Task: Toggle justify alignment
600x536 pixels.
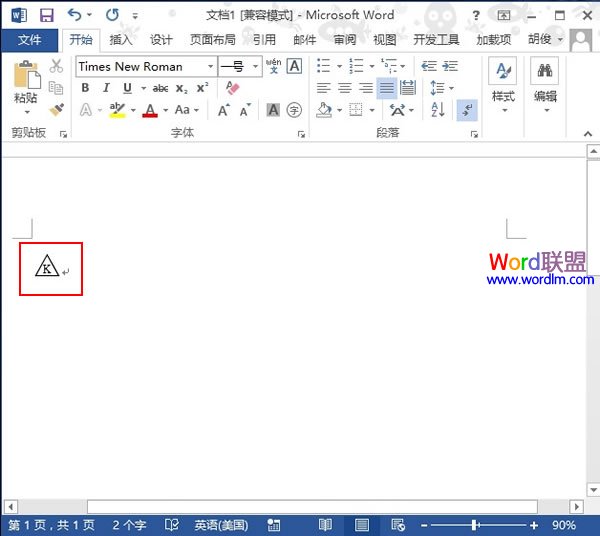Action: 386,88
